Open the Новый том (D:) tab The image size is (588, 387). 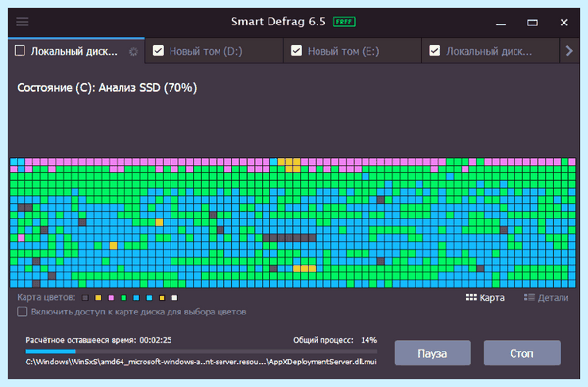214,51
